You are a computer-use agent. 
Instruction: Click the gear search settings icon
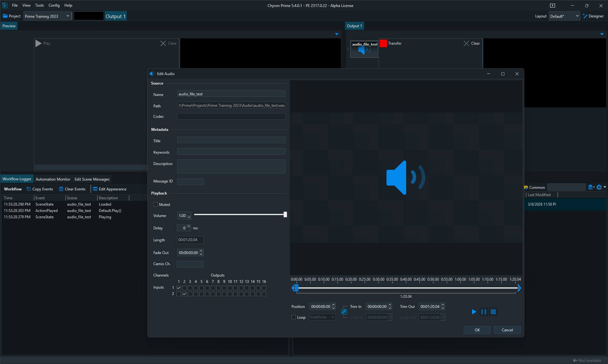pyautogui.click(x=599, y=188)
